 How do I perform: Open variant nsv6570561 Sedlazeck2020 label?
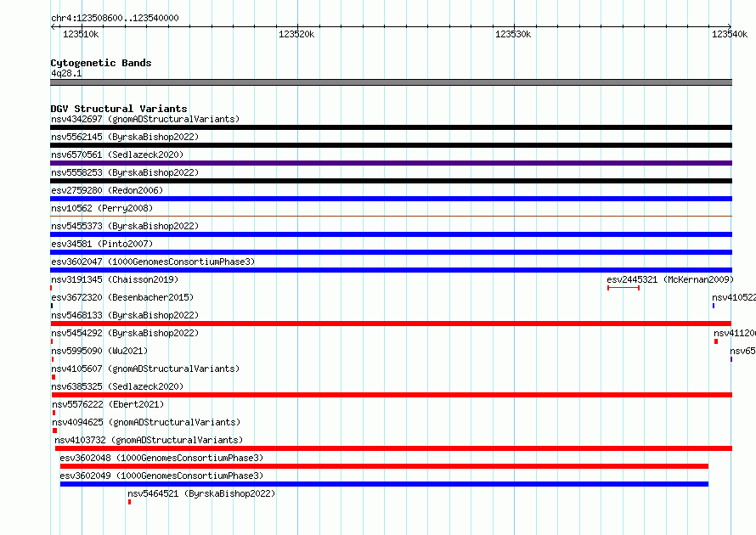tap(117, 155)
